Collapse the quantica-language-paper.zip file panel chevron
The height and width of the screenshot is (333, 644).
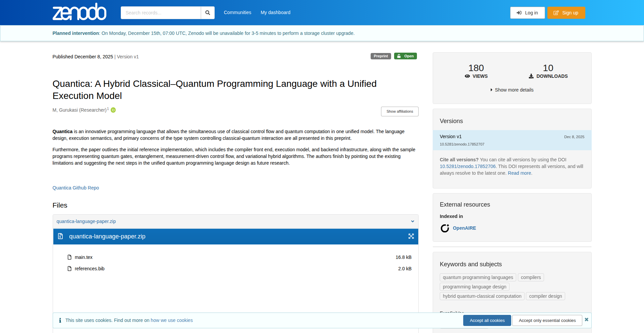(x=413, y=221)
